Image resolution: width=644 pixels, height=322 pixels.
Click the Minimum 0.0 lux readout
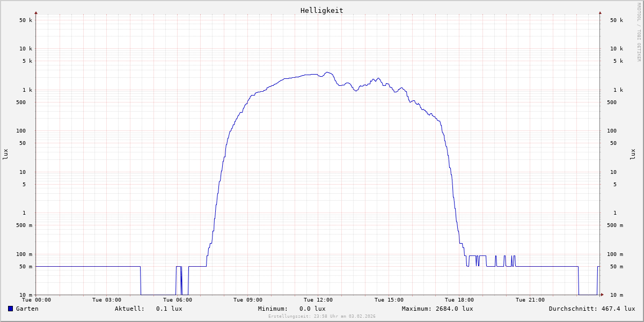click(312, 309)
